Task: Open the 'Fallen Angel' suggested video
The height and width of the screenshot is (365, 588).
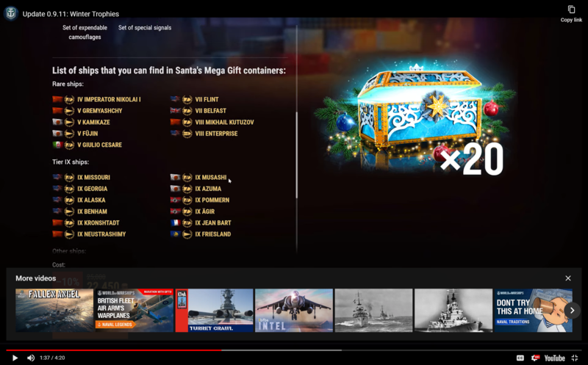Action: (54, 311)
